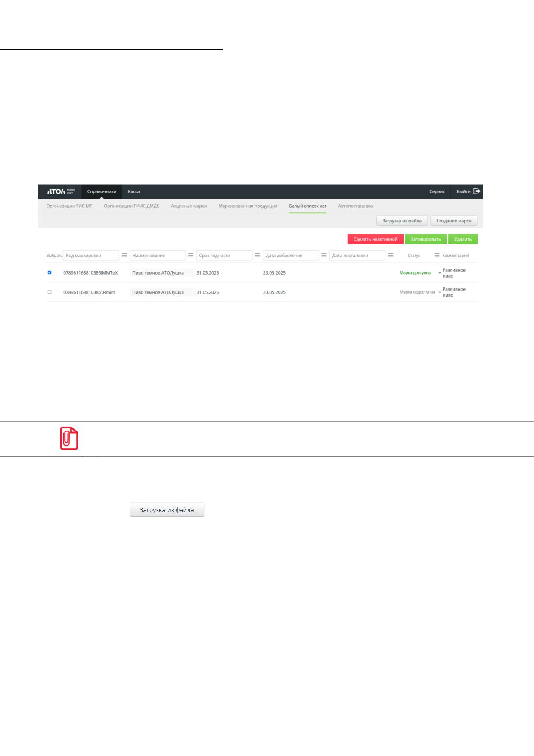
Task: Click expiry date 31.05.2025 in IMMTpX row
Action: (208, 273)
